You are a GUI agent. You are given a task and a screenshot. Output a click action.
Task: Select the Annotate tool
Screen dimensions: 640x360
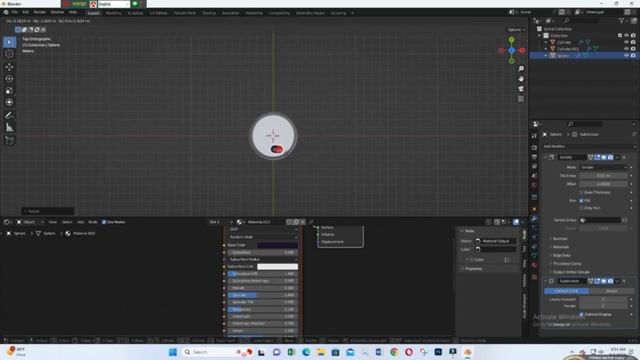[x=9, y=116]
